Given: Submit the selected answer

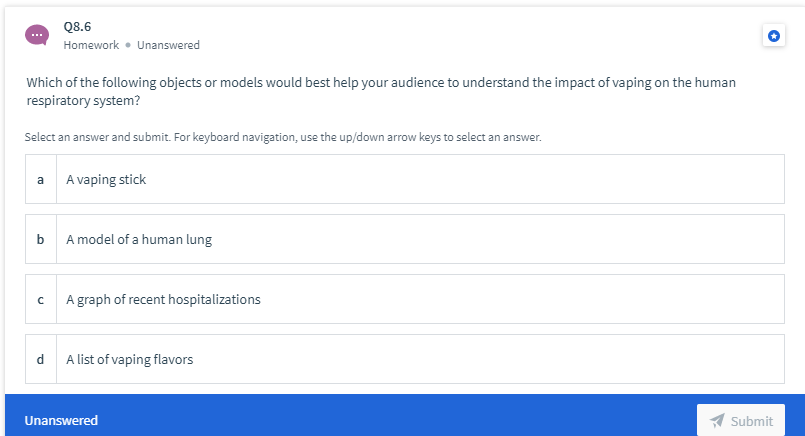Looking at the screenshot, I should pos(741,421).
